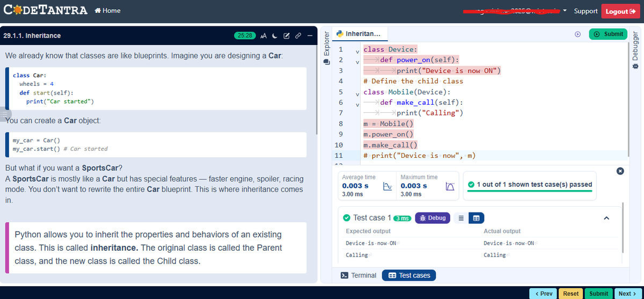Open the user account dropdown arrow
Screen dimensions: 644x299
[x=566, y=11]
